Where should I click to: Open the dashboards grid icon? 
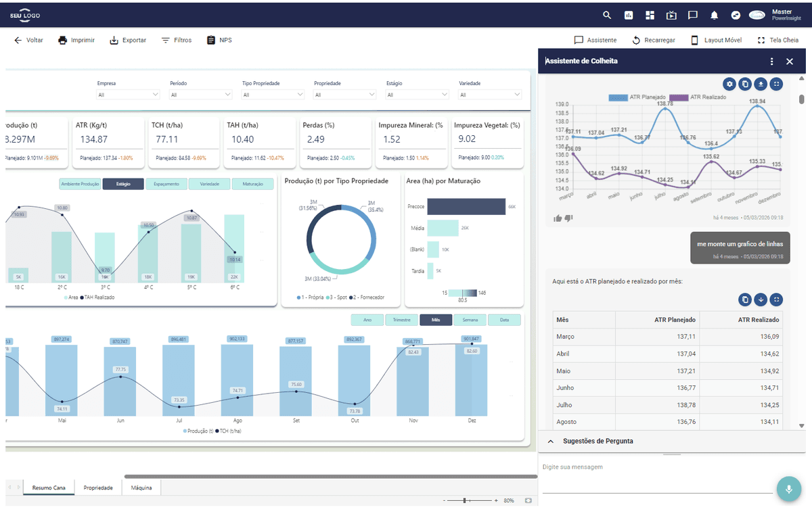tap(650, 15)
